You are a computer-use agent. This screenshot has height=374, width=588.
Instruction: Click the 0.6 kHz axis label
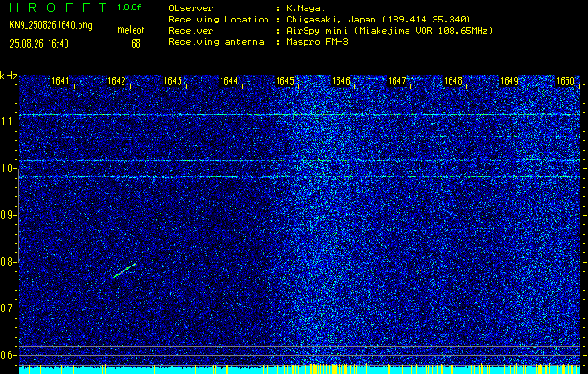tap(7, 355)
